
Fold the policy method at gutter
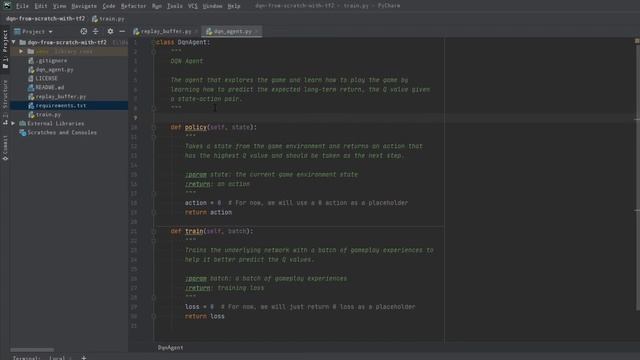pos(154,127)
